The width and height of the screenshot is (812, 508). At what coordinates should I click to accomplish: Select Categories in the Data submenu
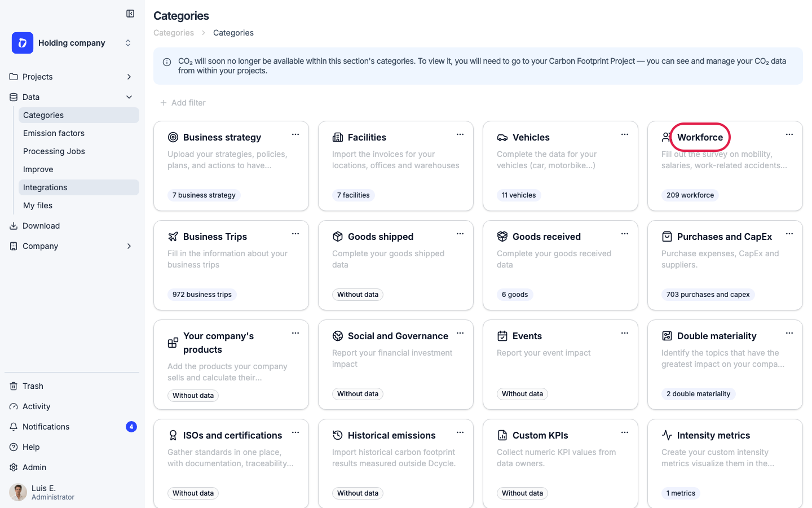(79, 115)
